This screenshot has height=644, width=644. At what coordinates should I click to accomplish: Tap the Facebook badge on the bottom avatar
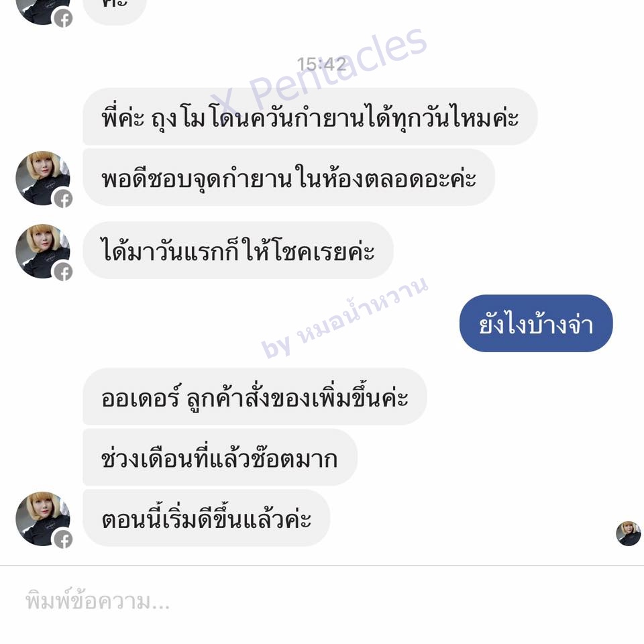click(x=63, y=539)
